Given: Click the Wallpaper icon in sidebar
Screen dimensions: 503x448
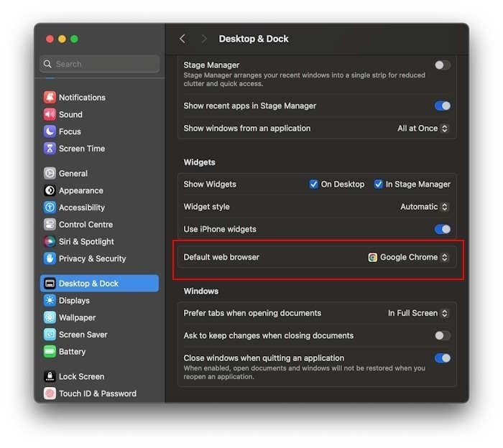Looking at the screenshot, I should click(x=50, y=317).
